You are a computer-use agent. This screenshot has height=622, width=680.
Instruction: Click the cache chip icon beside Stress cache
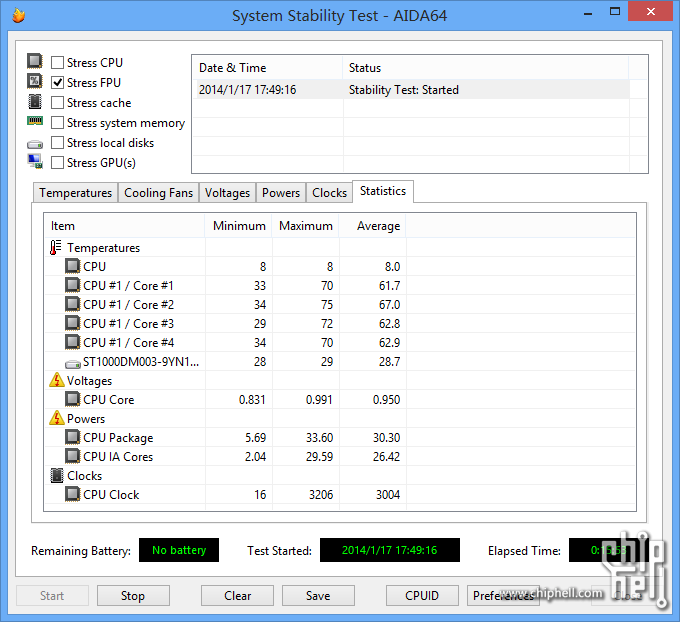(35, 101)
